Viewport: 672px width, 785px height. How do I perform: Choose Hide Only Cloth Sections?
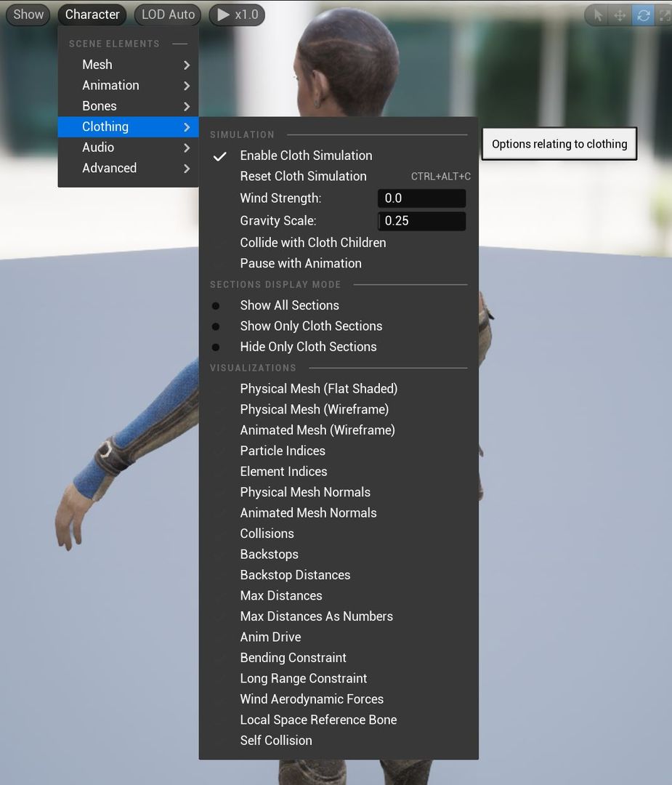pyautogui.click(x=308, y=347)
